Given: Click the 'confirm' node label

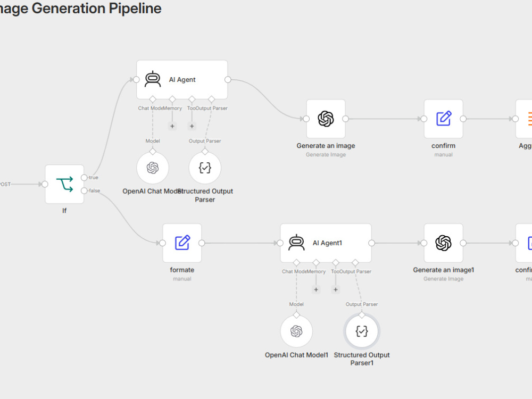Looking at the screenshot, I should 444,146.
